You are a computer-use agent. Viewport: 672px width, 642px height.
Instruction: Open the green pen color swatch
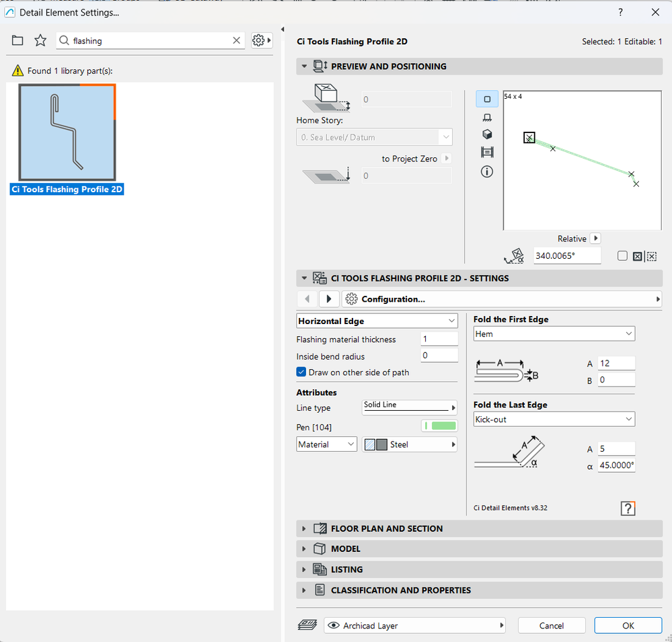pos(439,426)
